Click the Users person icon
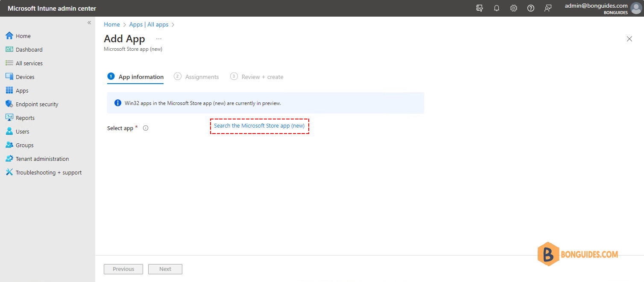644x282 pixels. coord(9,131)
